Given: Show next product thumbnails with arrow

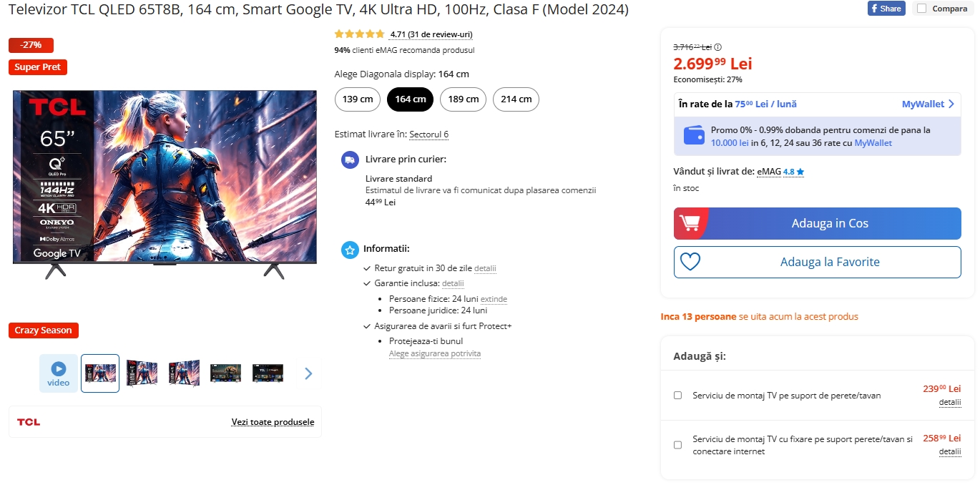Looking at the screenshot, I should tap(308, 373).
